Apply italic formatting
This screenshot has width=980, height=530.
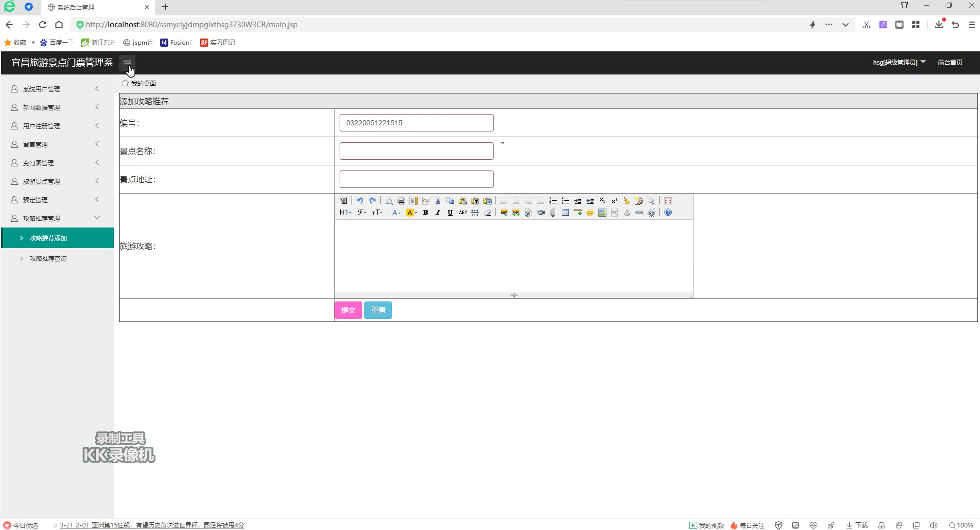click(x=438, y=213)
